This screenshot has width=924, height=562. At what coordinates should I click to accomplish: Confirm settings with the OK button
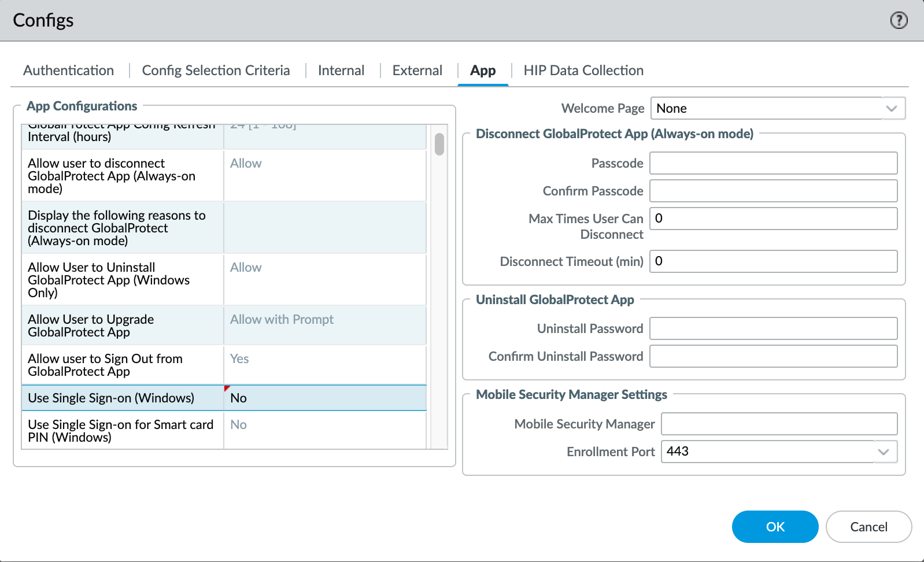click(x=775, y=527)
